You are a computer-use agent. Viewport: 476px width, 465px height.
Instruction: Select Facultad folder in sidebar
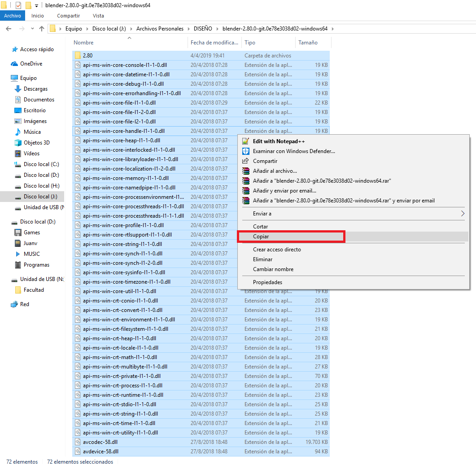[34, 290]
